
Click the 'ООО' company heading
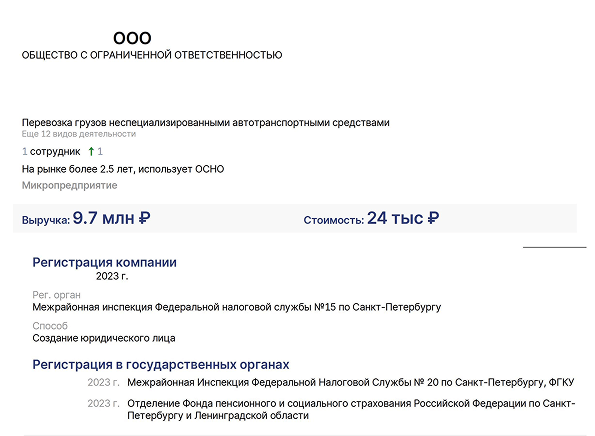click(132, 38)
